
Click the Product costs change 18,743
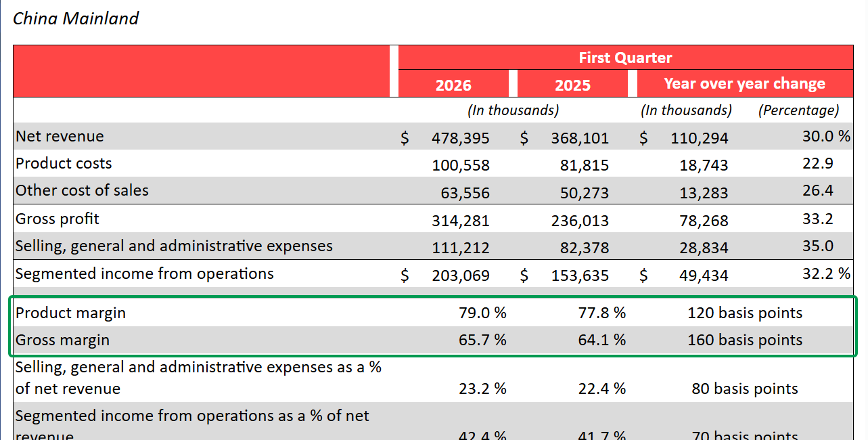704,165
